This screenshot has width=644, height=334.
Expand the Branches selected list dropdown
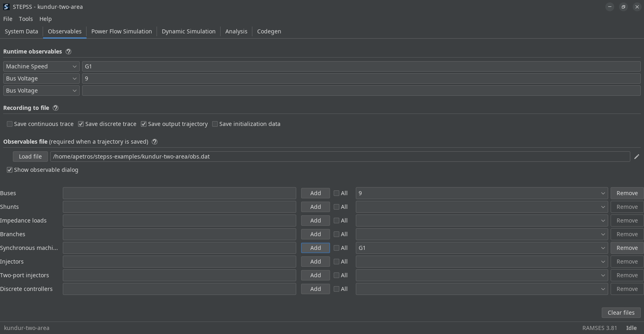tap(482, 234)
